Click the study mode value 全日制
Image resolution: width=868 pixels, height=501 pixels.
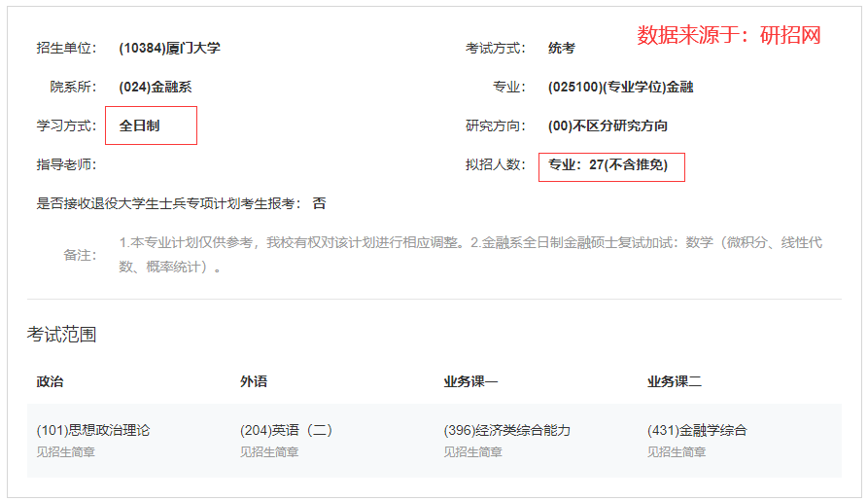click(x=140, y=125)
